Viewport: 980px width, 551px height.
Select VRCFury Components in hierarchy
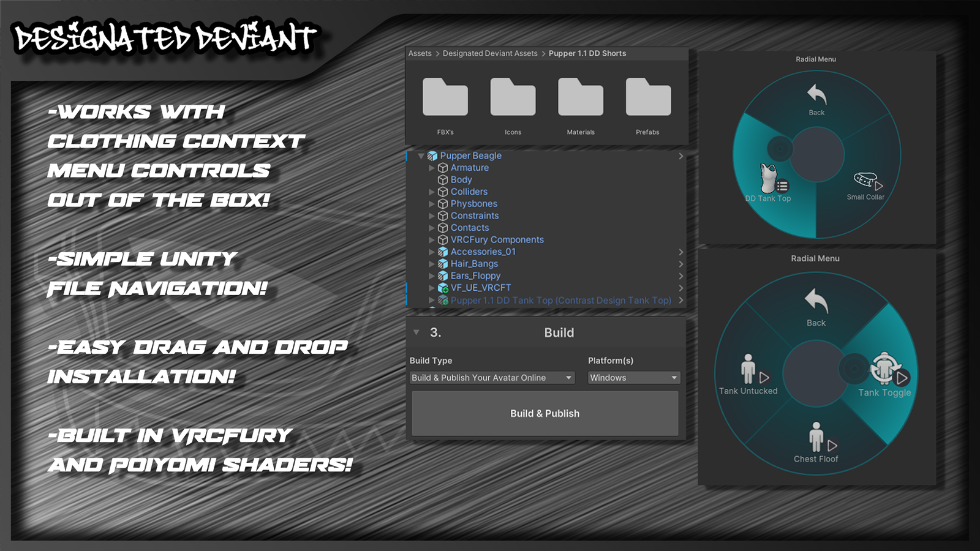(497, 240)
